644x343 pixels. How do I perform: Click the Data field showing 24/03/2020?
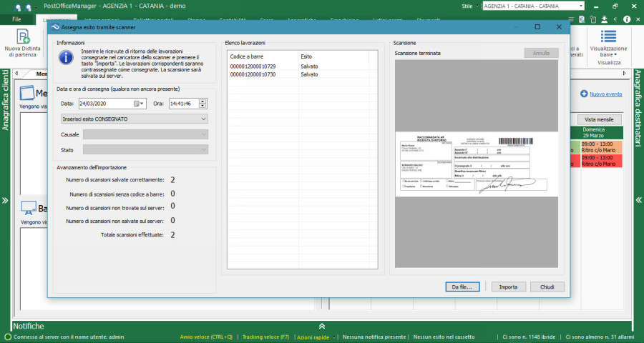(112, 104)
